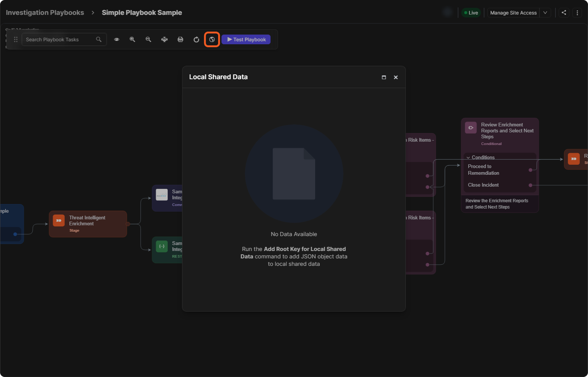Click the Threat Intelligent Enrichment stage icon
Viewport: 588px width, 377px height.
point(59,220)
